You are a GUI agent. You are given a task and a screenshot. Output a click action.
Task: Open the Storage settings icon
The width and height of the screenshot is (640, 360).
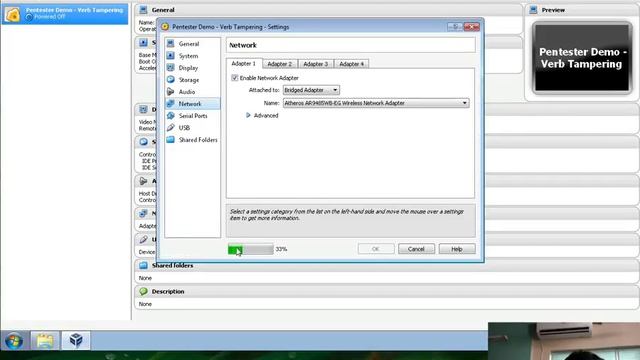point(171,80)
